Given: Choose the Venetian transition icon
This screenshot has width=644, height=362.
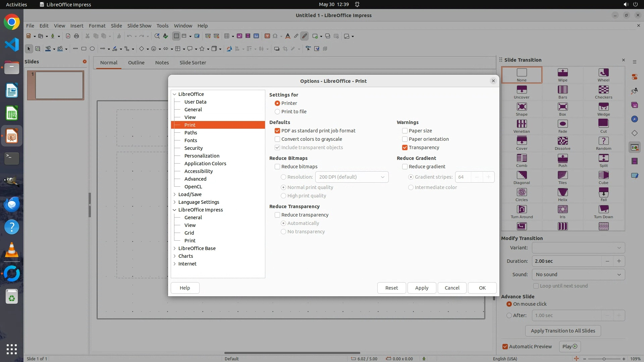Looking at the screenshot, I should (x=522, y=124).
